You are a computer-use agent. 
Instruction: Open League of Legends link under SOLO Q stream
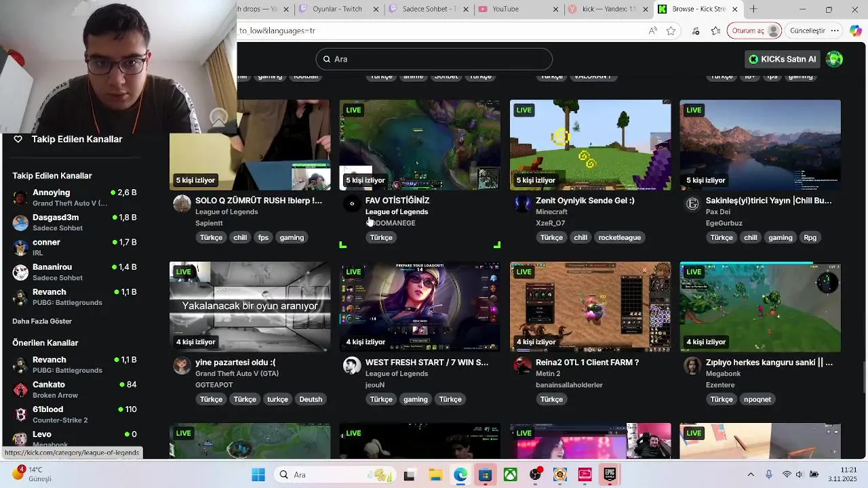[x=226, y=211]
